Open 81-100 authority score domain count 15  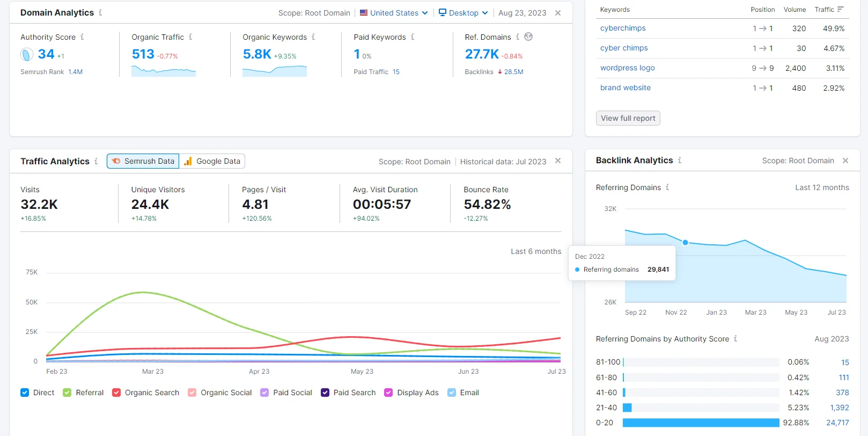(845, 362)
